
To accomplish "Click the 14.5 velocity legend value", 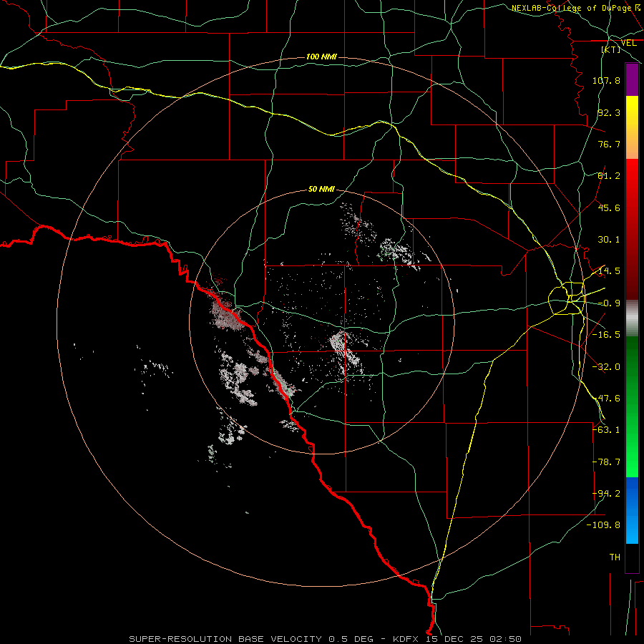I will (x=609, y=271).
